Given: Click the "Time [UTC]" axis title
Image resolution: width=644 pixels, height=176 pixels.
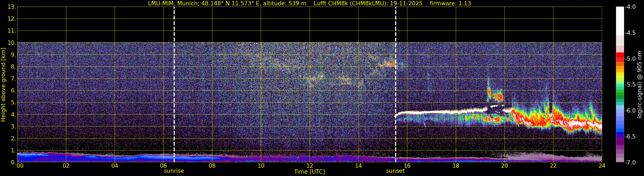Looking at the screenshot, I should [310, 172].
